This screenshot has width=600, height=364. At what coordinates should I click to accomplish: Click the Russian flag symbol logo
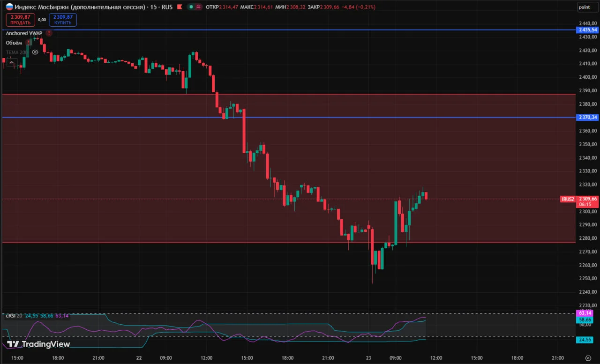(x=9, y=7)
